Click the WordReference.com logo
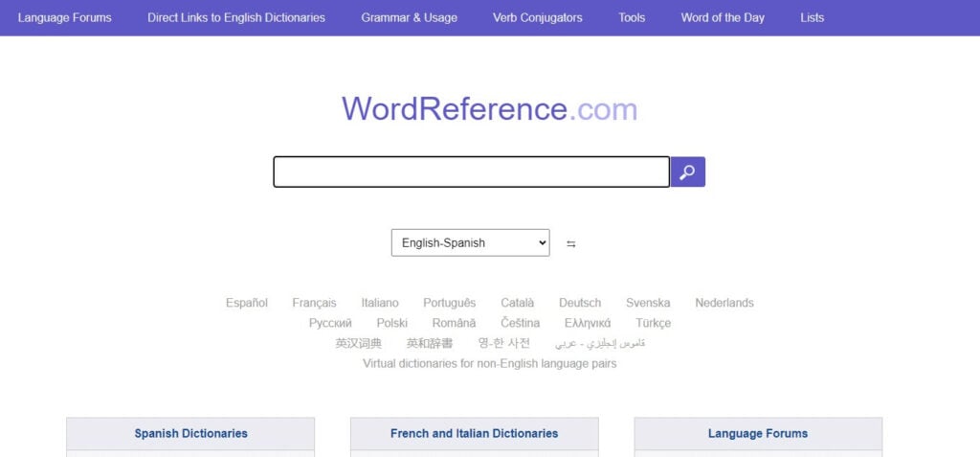 tap(489, 108)
